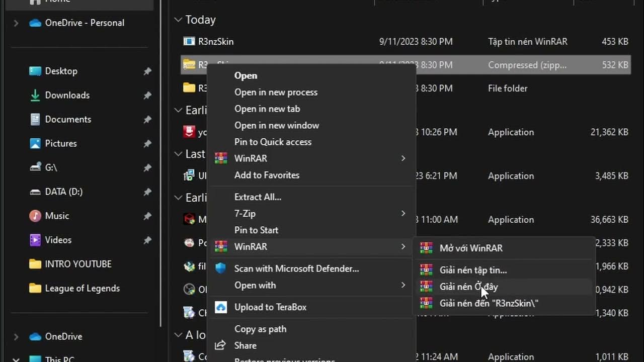Choose Copy as path menu entry

coord(260,329)
